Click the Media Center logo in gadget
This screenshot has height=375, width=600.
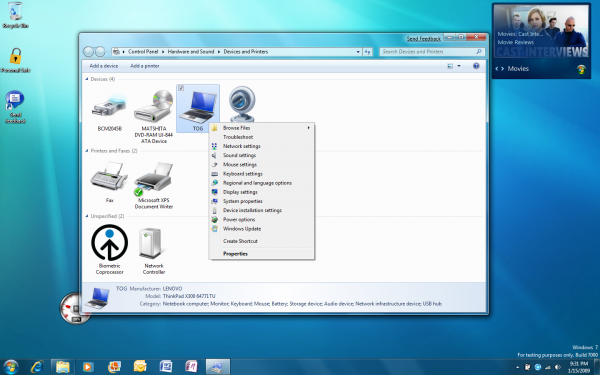581,69
